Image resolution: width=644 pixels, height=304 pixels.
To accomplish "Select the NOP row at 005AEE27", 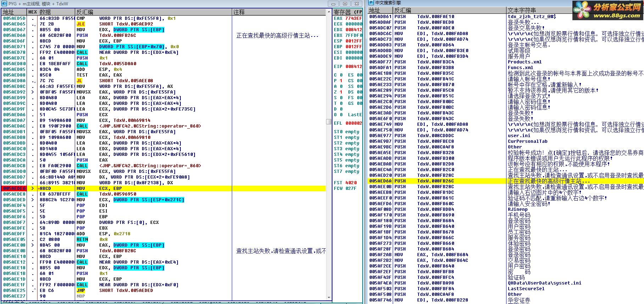I will [164, 296].
